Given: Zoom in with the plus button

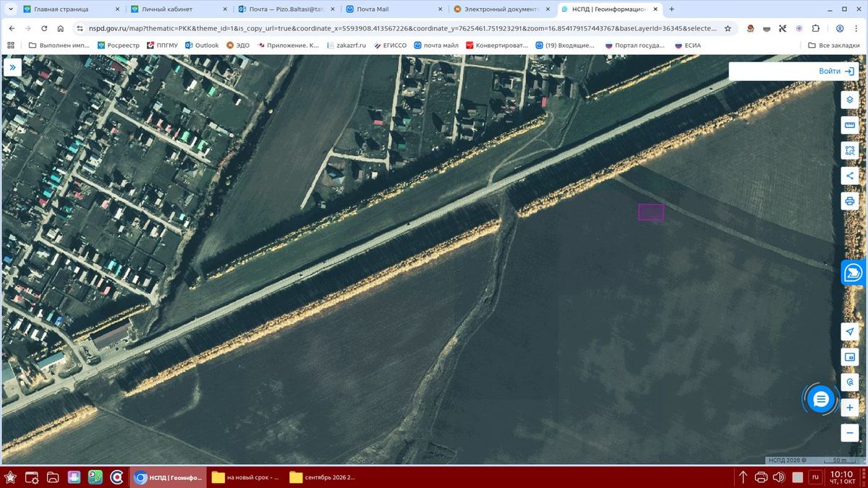Looking at the screenshot, I should (x=850, y=408).
